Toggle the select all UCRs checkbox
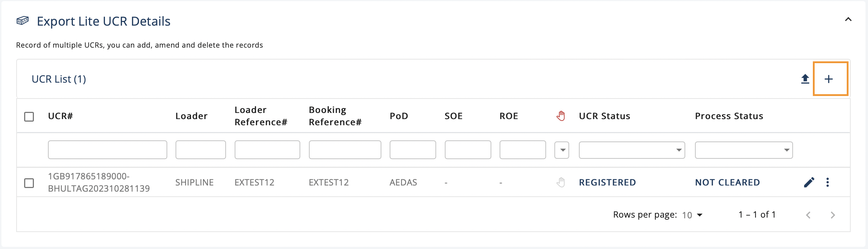 pos(29,117)
